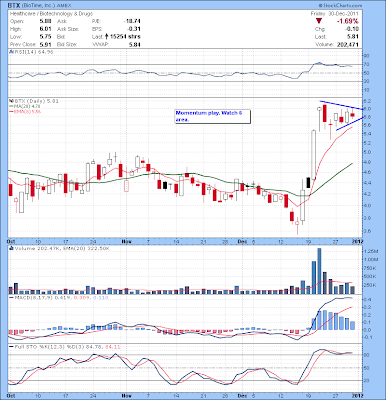Click the 70 level on RSI axis

[367, 64]
